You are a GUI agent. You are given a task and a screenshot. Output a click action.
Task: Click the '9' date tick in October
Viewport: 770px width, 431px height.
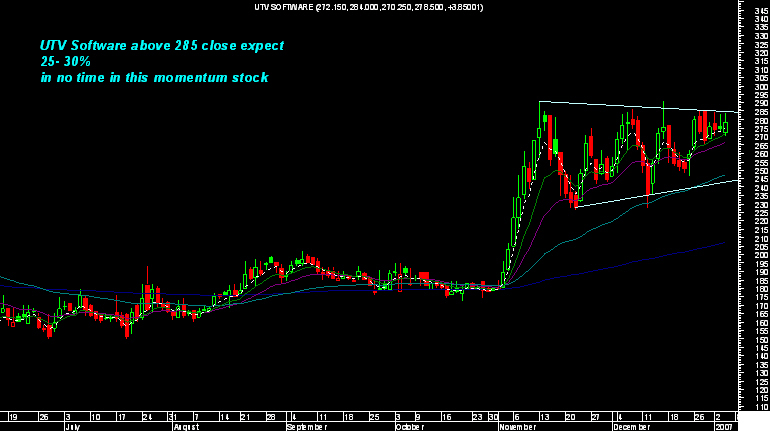click(418, 417)
